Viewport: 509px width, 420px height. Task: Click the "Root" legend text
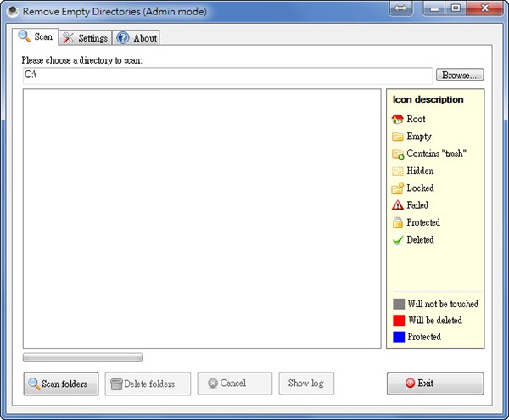[416, 119]
